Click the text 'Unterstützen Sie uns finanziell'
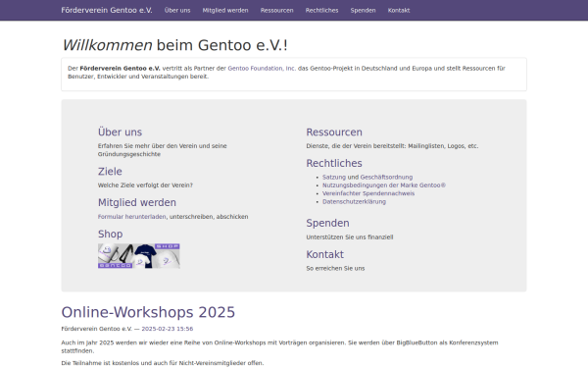The image size is (588, 368). [350, 237]
